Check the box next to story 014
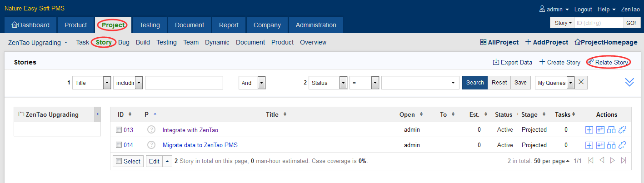Image resolution: width=644 pixels, height=183 pixels. tap(119, 145)
